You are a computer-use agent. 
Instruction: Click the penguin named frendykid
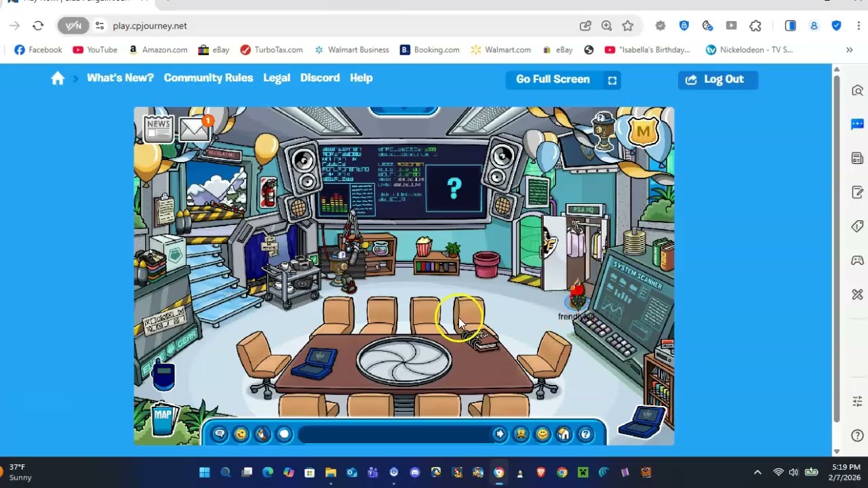point(577,298)
